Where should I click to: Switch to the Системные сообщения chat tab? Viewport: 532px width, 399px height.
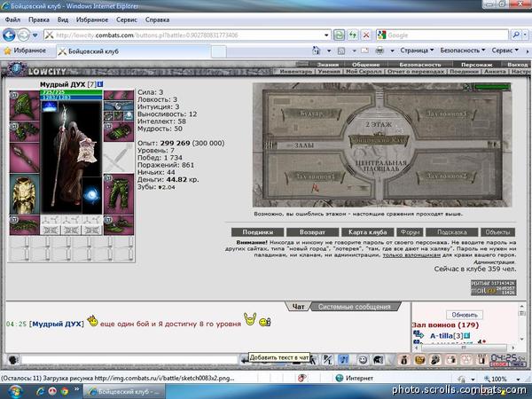click(x=354, y=307)
